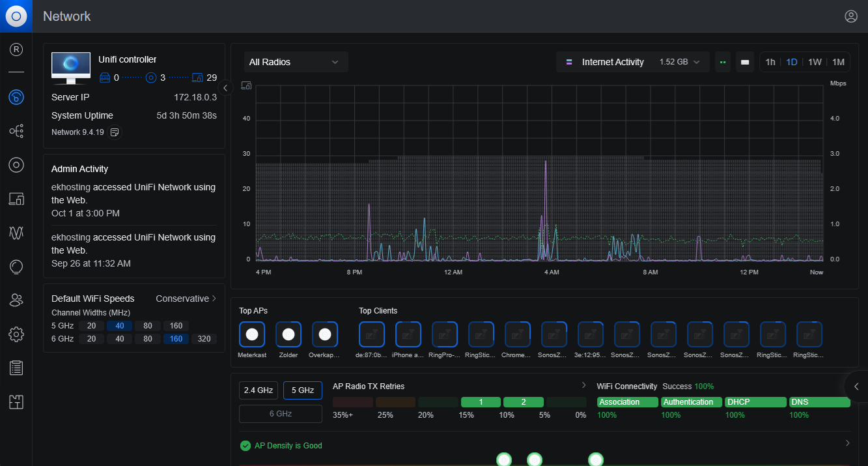
Task: Switch to the 2.4 GHz band tab
Action: [258, 389]
